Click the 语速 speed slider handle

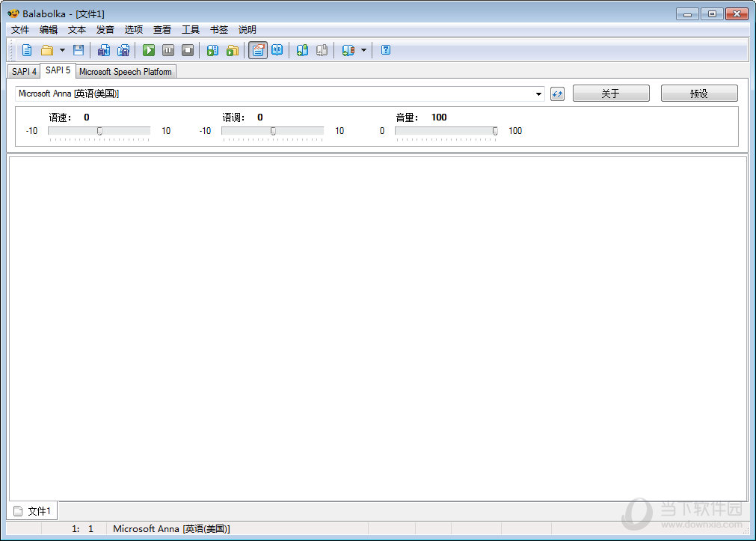(99, 131)
